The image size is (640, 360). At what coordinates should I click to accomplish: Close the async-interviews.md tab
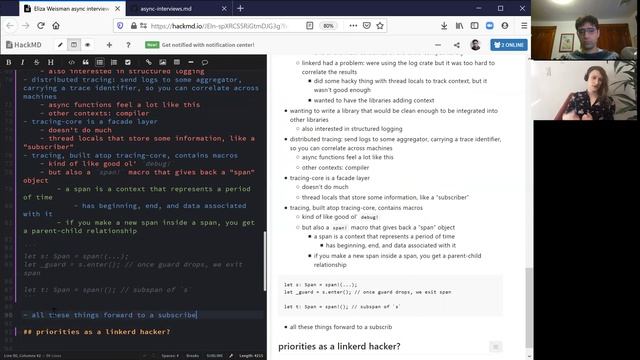(224, 9)
